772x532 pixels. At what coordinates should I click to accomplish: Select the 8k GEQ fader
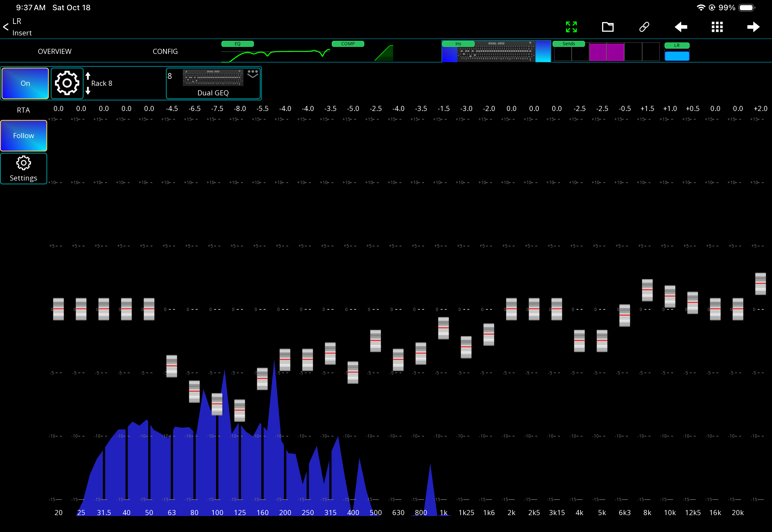647,290
